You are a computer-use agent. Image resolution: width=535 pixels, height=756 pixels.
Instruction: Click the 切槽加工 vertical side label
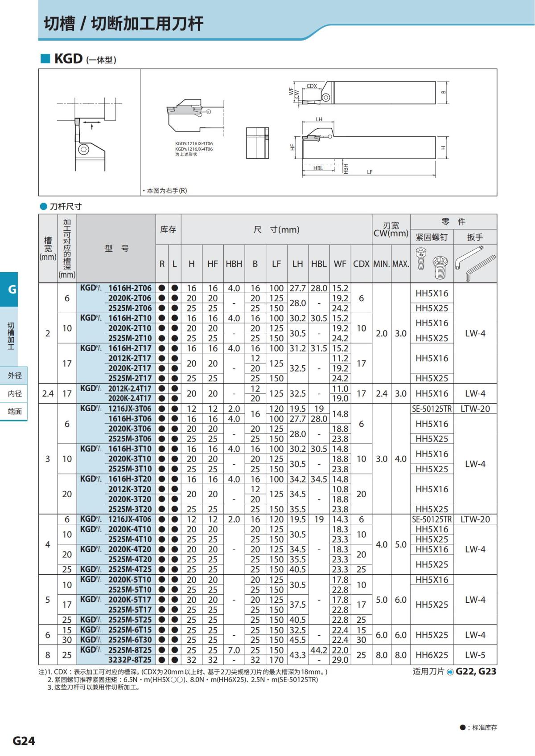click(11, 336)
